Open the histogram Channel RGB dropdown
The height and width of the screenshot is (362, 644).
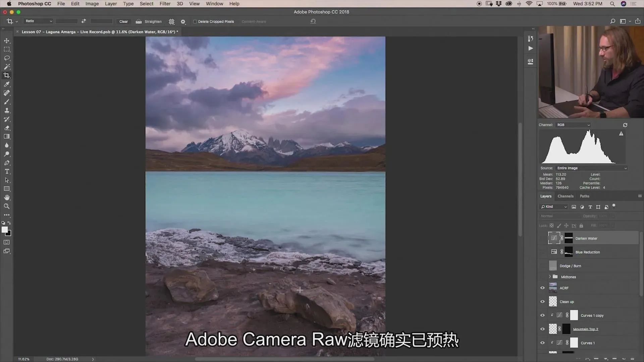coord(573,125)
